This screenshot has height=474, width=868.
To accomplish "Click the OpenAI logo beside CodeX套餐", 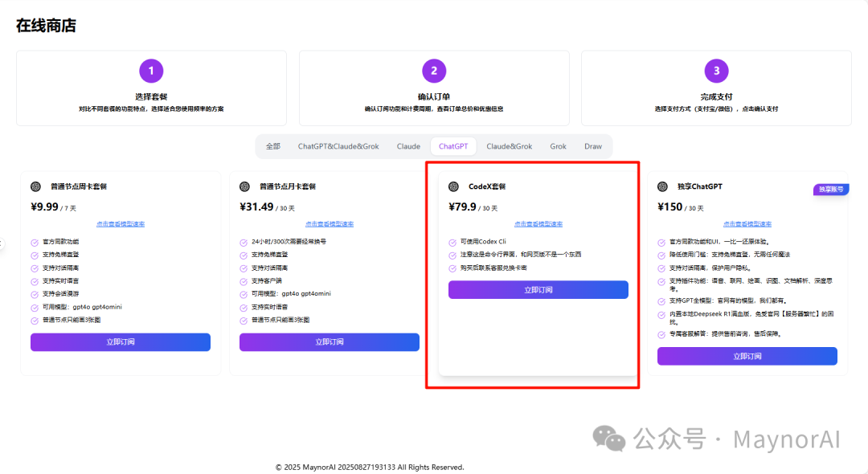I will [x=453, y=186].
